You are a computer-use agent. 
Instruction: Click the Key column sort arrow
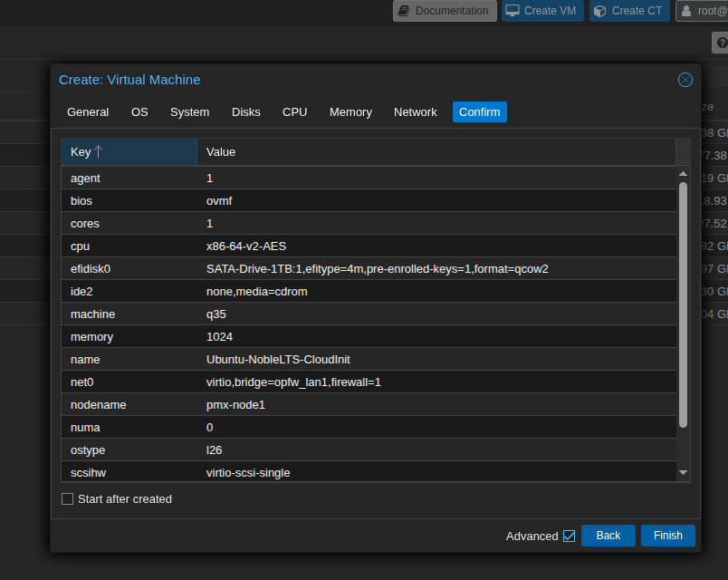(98, 152)
